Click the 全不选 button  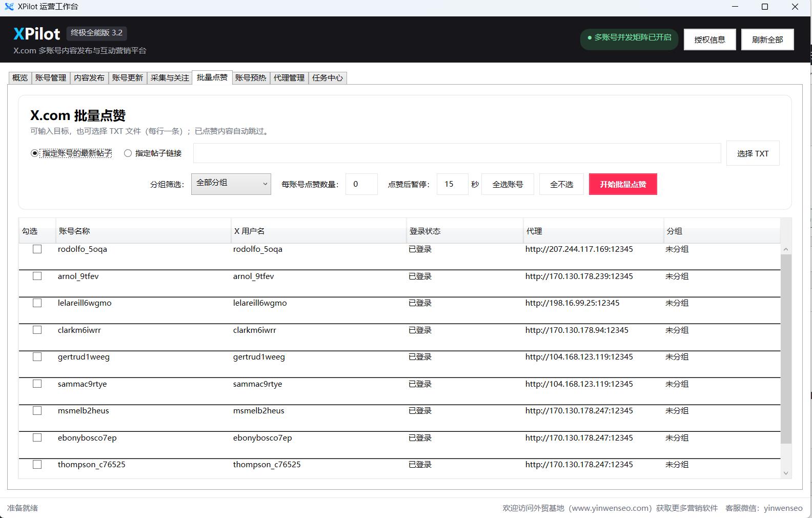pos(561,184)
